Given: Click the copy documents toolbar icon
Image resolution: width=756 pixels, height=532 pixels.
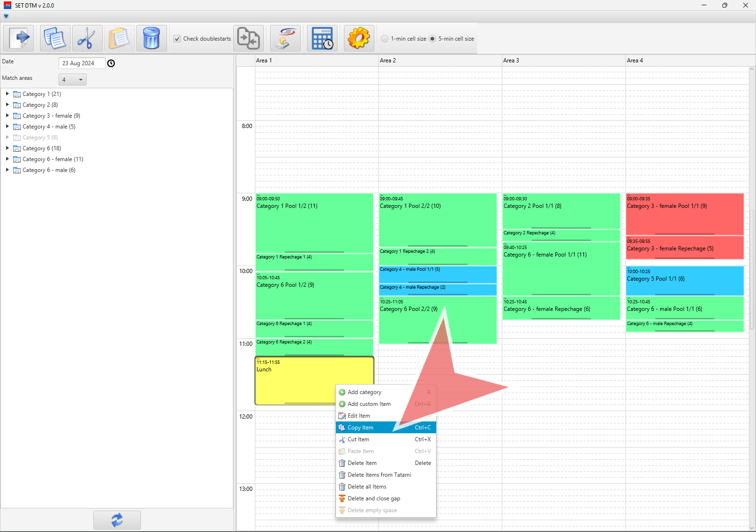Looking at the screenshot, I should pos(55,38).
